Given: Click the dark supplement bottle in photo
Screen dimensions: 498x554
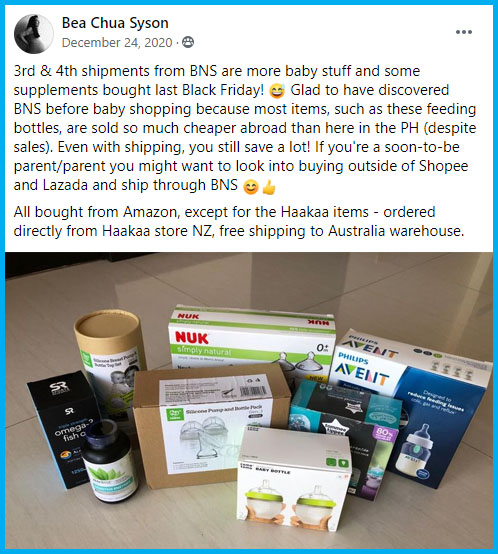Looking at the screenshot, I should (x=109, y=463).
